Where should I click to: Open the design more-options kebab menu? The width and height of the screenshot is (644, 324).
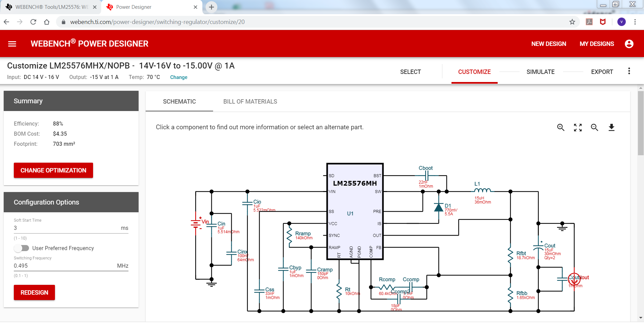coord(629,71)
